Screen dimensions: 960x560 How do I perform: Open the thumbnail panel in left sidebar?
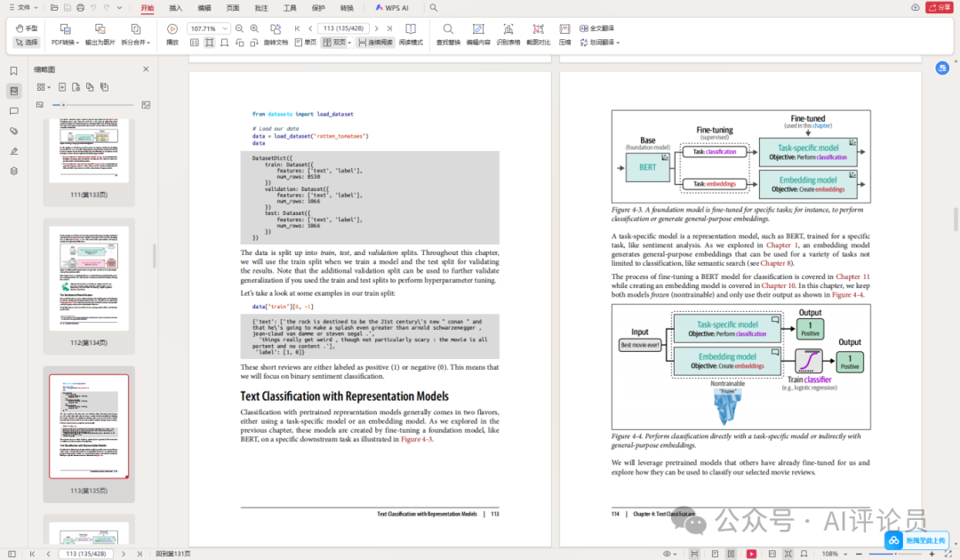coord(14,92)
